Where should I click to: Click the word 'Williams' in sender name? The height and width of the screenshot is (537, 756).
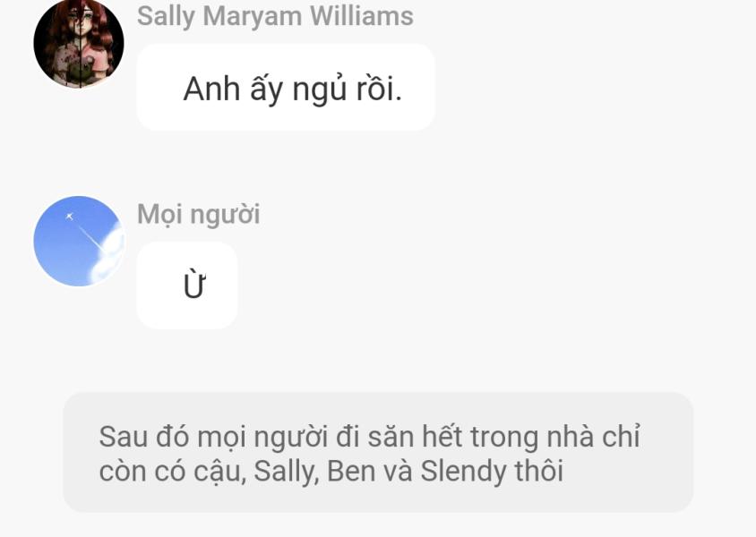pos(362,16)
